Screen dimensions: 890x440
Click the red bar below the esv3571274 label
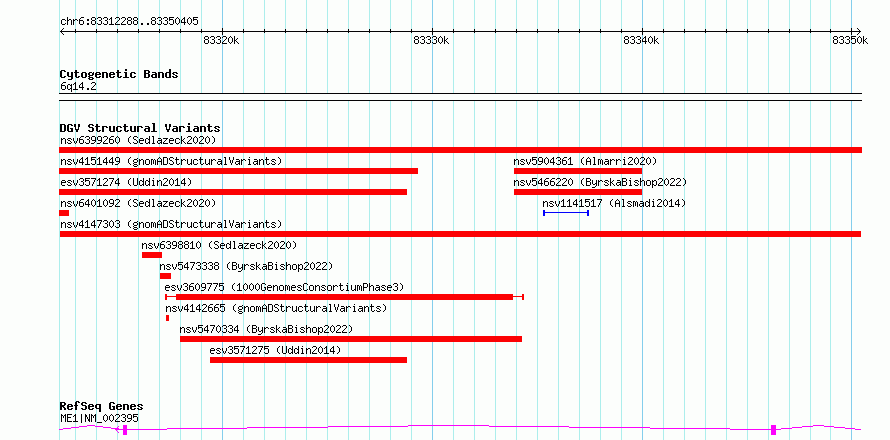pos(233,192)
